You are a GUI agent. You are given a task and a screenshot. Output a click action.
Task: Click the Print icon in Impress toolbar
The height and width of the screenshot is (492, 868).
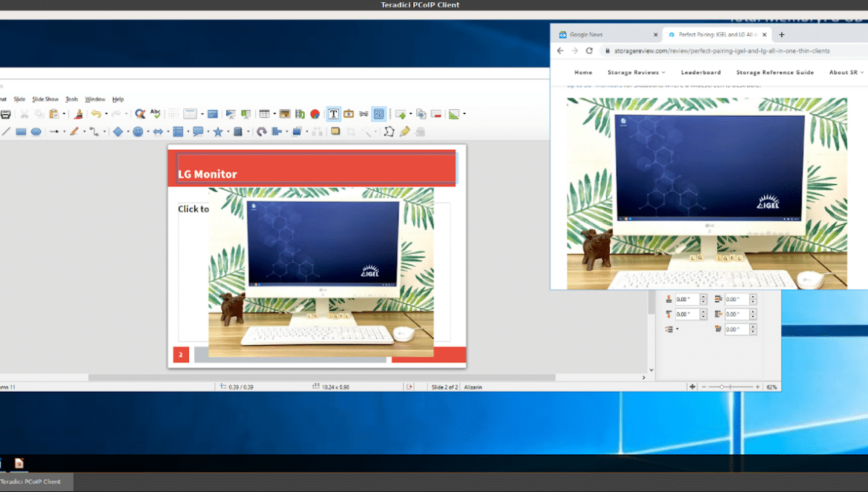click(5, 114)
